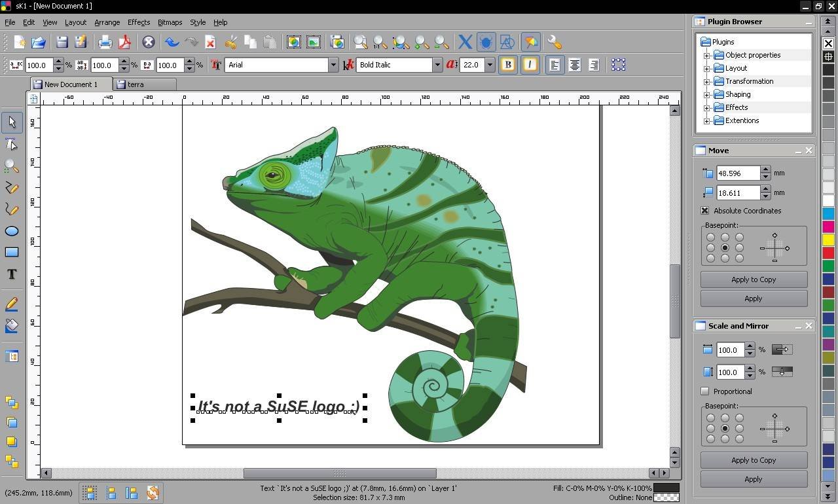Viewport: 838px width, 504px height.
Task: Select the Text tool in toolbox
Action: point(12,274)
